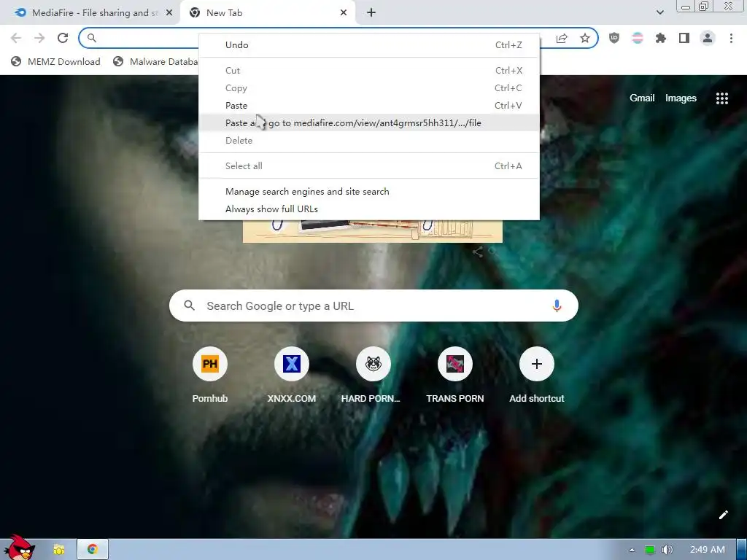Open Chrome's three-dot menu

(731, 38)
